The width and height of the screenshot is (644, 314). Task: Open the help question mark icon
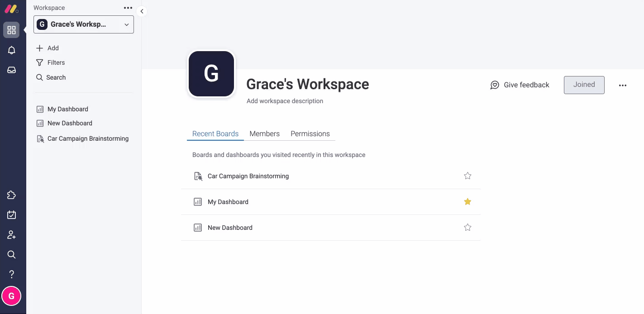click(x=11, y=274)
